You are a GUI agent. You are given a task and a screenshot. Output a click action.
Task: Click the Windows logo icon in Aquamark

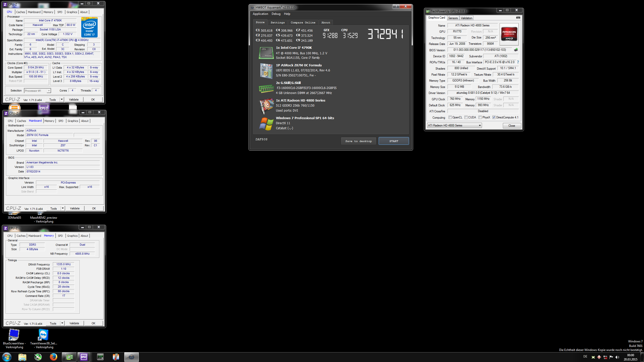click(x=266, y=124)
